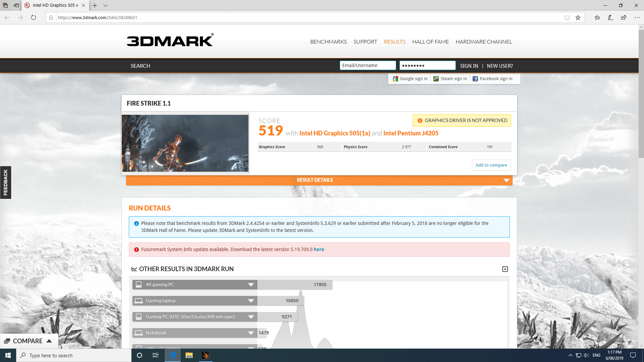The image size is (644, 362).
Task: Click the 3DMARK logo
Action: [170, 40]
